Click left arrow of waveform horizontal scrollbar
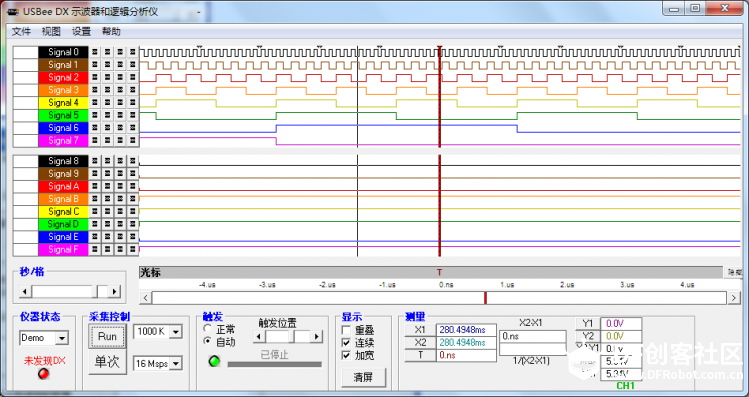This screenshot has width=749, height=397. (x=145, y=298)
